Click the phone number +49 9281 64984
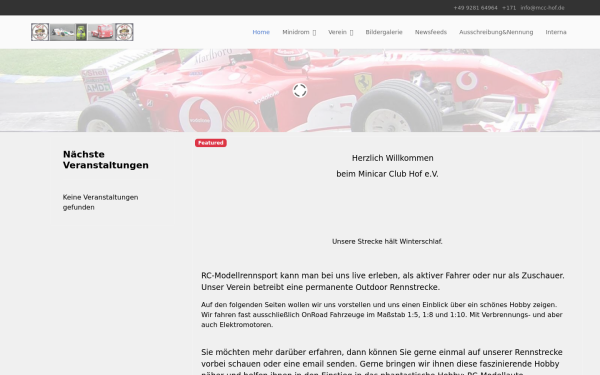This screenshot has width=600, height=375. (475, 8)
